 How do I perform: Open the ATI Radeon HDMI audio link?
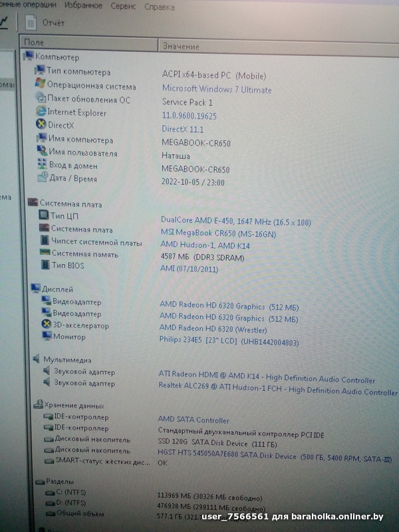tap(267, 377)
